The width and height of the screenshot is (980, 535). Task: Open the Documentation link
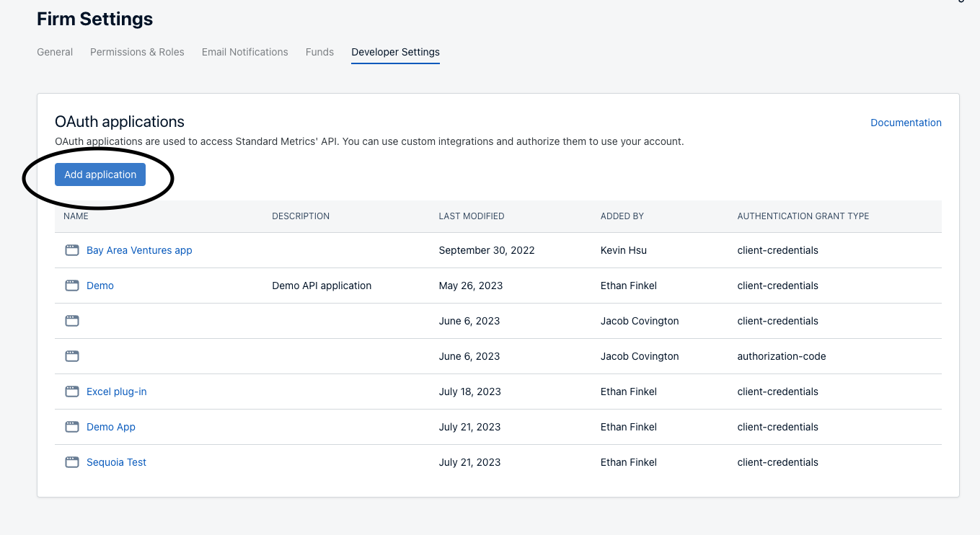tap(906, 123)
